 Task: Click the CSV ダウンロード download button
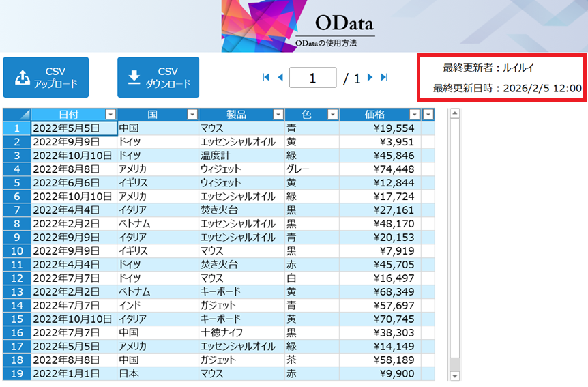(158, 78)
